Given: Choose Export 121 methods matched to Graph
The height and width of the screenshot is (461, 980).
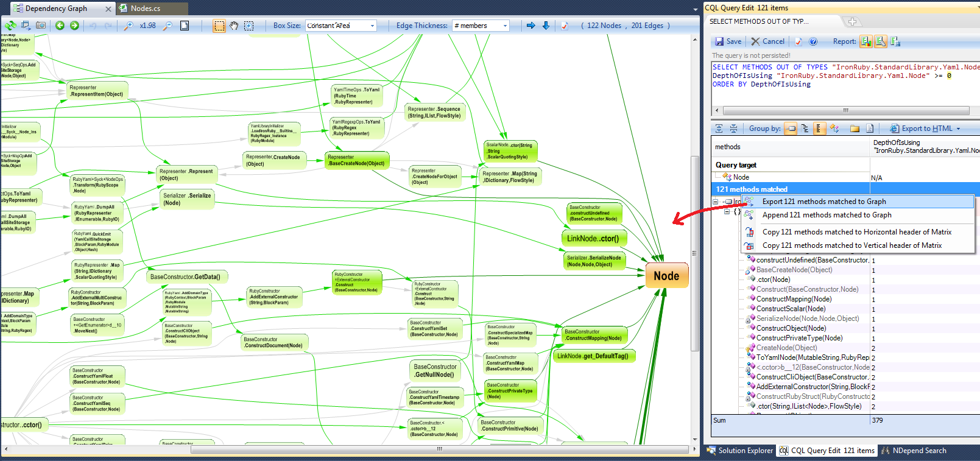Looking at the screenshot, I should tap(858, 202).
